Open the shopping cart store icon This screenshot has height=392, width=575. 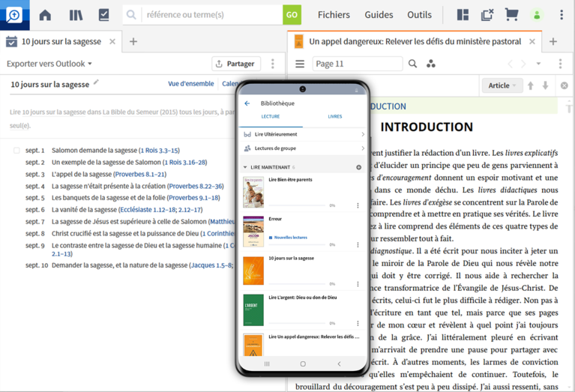point(511,15)
